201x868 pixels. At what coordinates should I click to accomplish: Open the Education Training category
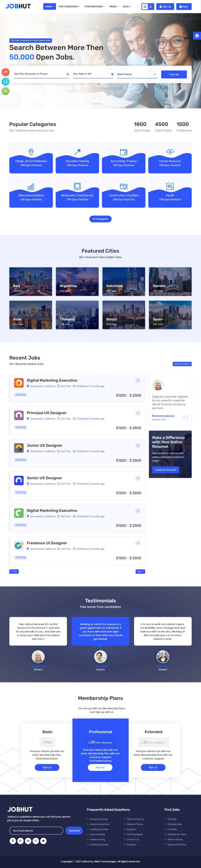point(77,158)
